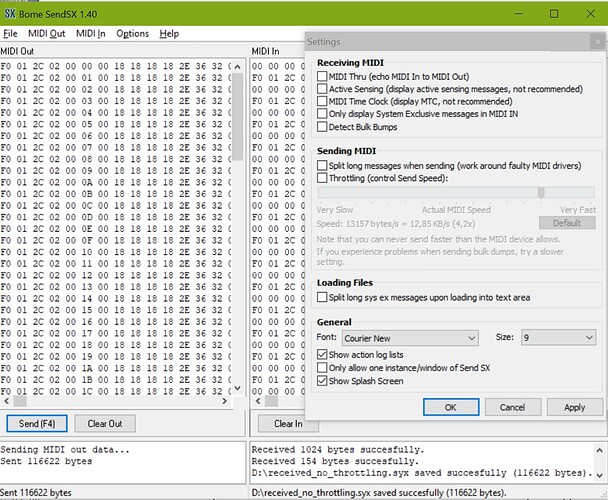The width and height of the screenshot is (608, 500).
Task: Click the first line of MIDI Out hex data
Action: point(116,66)
